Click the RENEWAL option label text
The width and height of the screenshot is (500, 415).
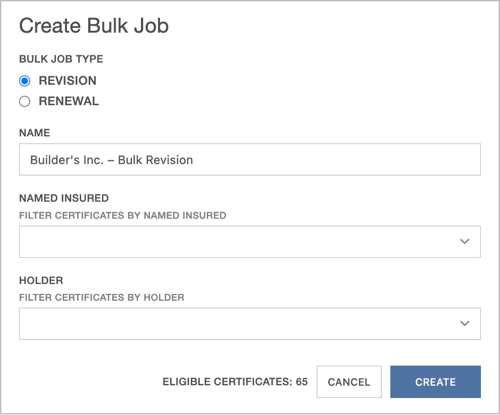point(69,101)
